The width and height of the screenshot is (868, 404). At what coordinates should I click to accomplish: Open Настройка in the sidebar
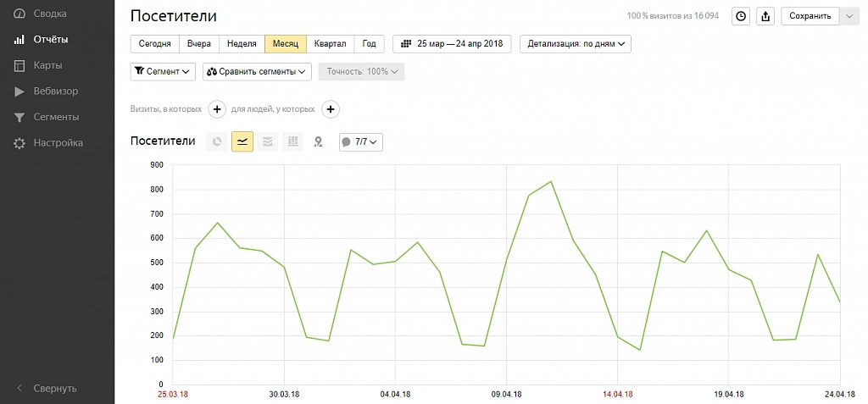point(58,143)
